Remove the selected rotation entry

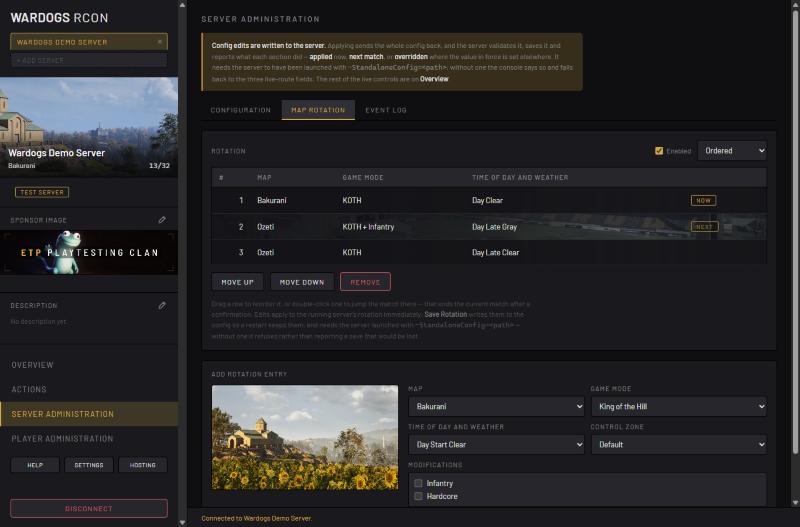[x=365, y=282]
